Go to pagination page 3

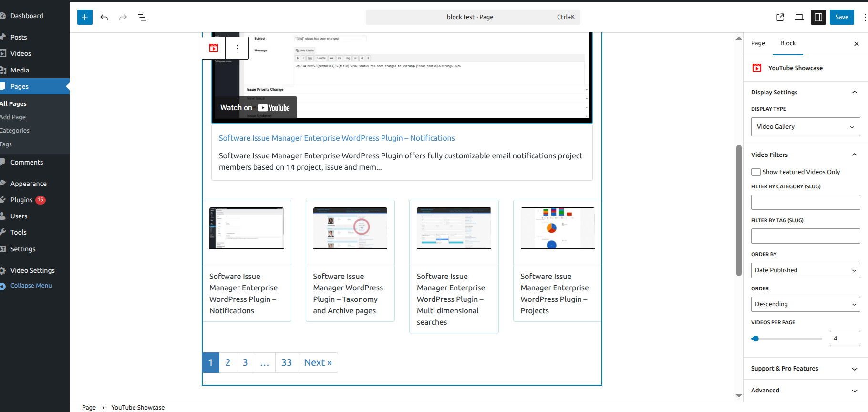pos(245,363)
